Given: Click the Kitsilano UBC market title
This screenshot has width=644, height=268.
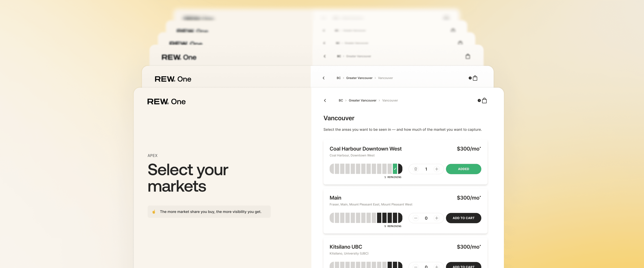Looking at the screenshot, I should (x=346, y=247).
